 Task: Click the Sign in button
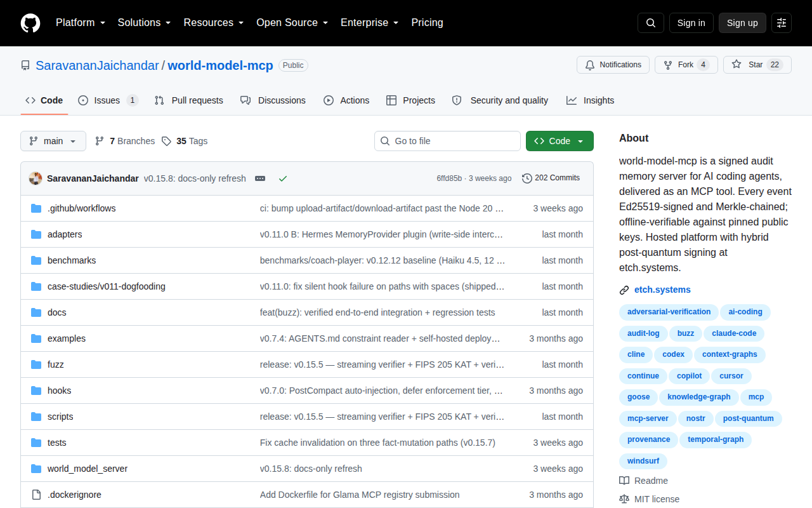pyautogui.click(x=691, y=23)
